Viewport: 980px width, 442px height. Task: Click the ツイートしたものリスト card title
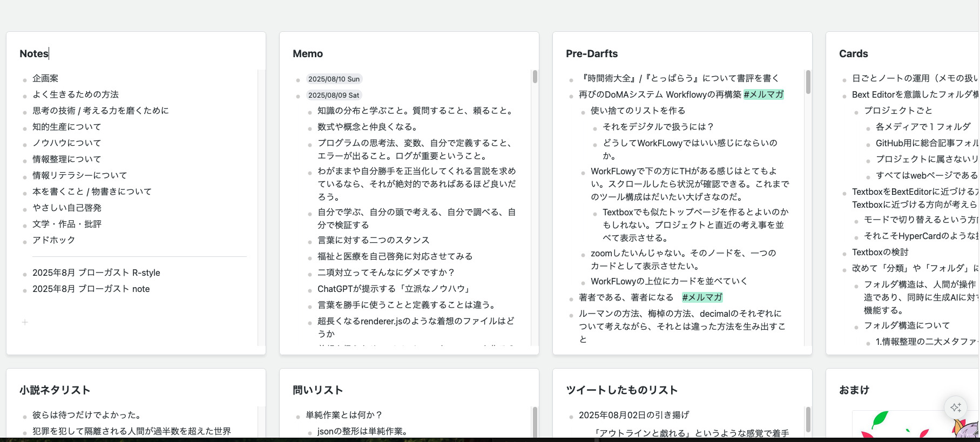(x=621, y=390)
